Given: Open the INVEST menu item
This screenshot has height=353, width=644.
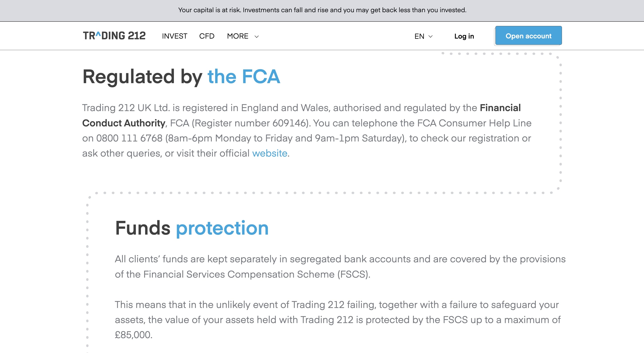Looking at the screenshot, I should pos(175,36).
